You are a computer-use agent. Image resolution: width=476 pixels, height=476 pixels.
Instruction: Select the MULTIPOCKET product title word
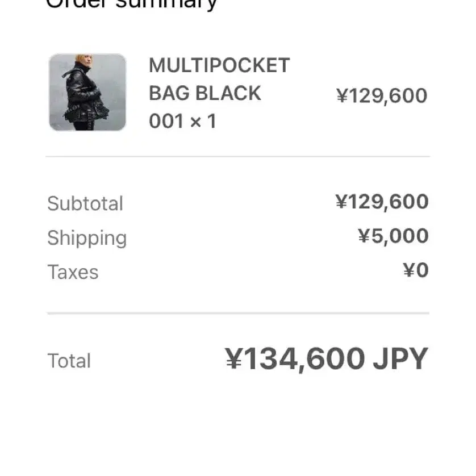tap(219, 65)
